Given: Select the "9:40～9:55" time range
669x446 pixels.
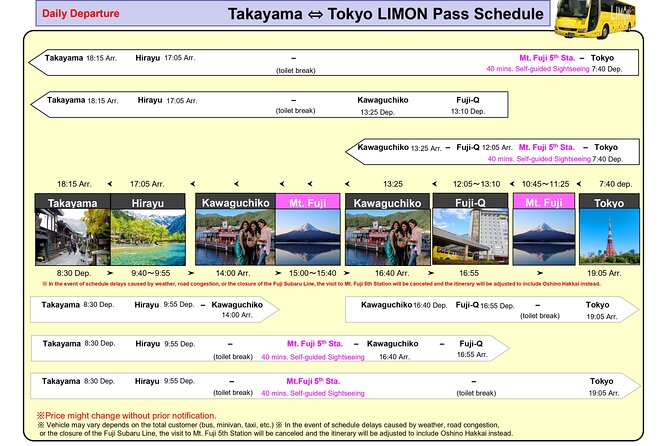Looking at the screenshot, I should pyautogui.click(x=151, y=273).
